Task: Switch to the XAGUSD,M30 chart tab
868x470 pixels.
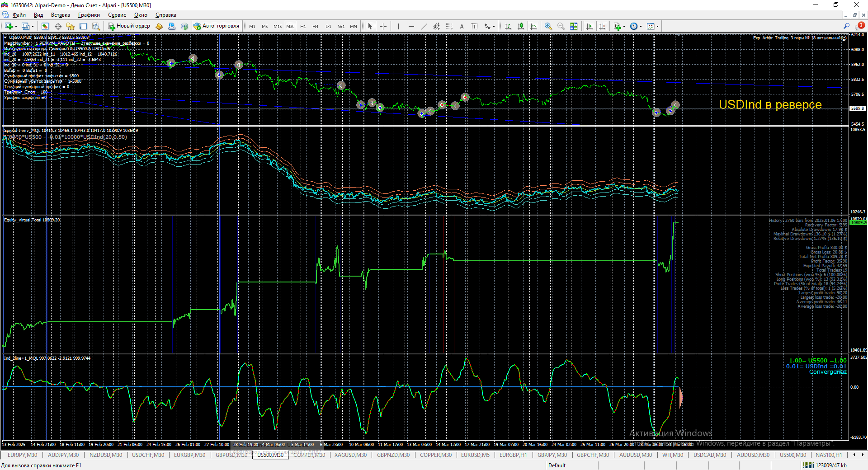Action: 350,455
